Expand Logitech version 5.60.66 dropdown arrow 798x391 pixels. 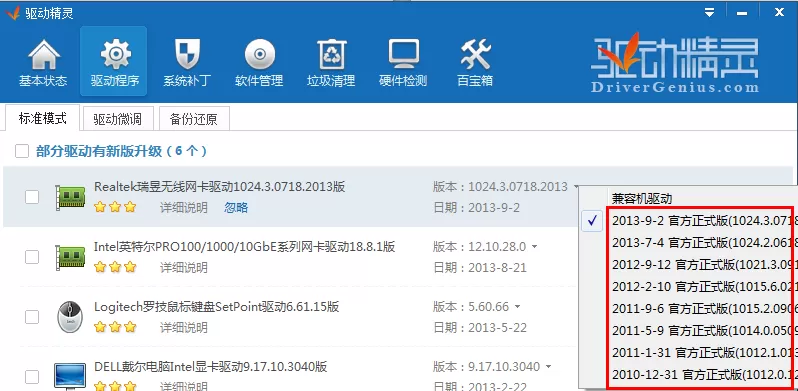tap(518, 307)
